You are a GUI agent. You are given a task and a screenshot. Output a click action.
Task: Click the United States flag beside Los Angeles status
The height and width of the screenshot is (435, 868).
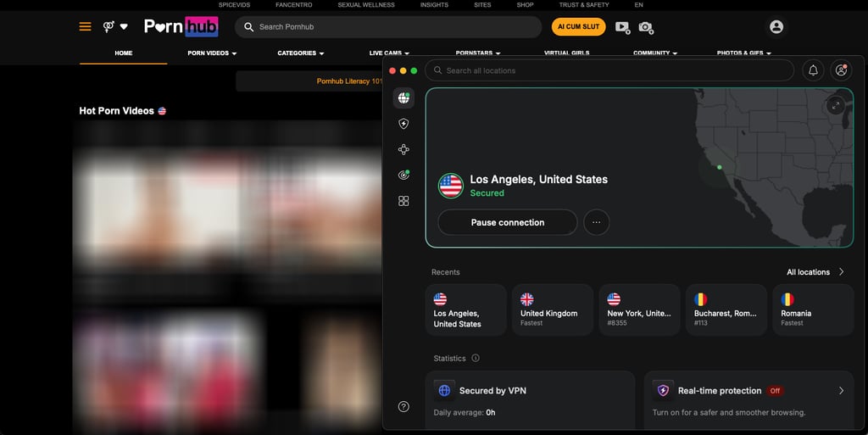(451, 186)
